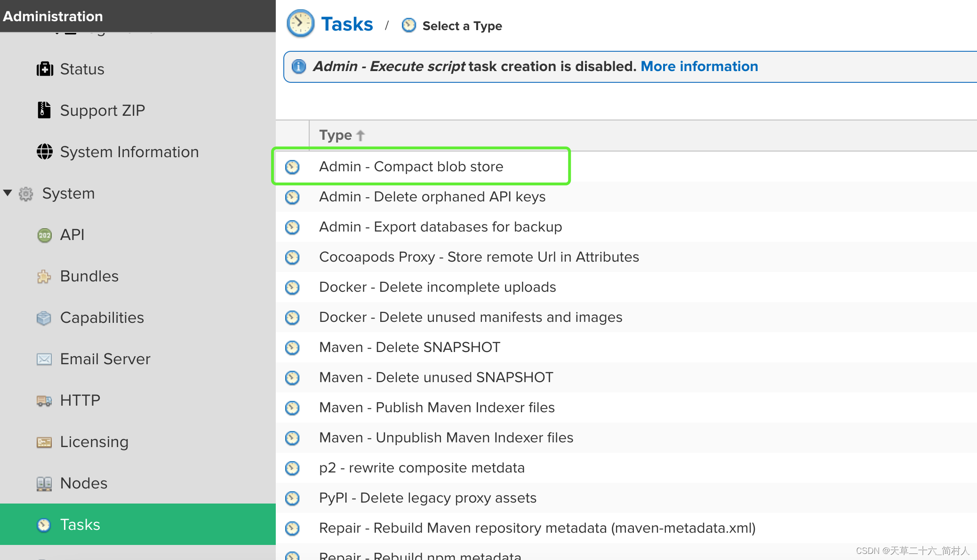
Task: Click the Support ZIP icon
Action: point(44,110)
